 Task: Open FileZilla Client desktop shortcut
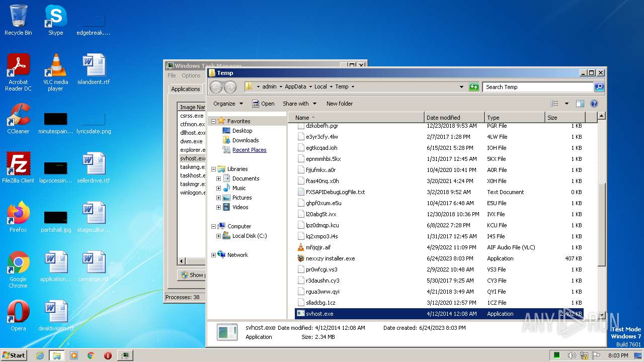pyautogui.click(x=18, y=168)
